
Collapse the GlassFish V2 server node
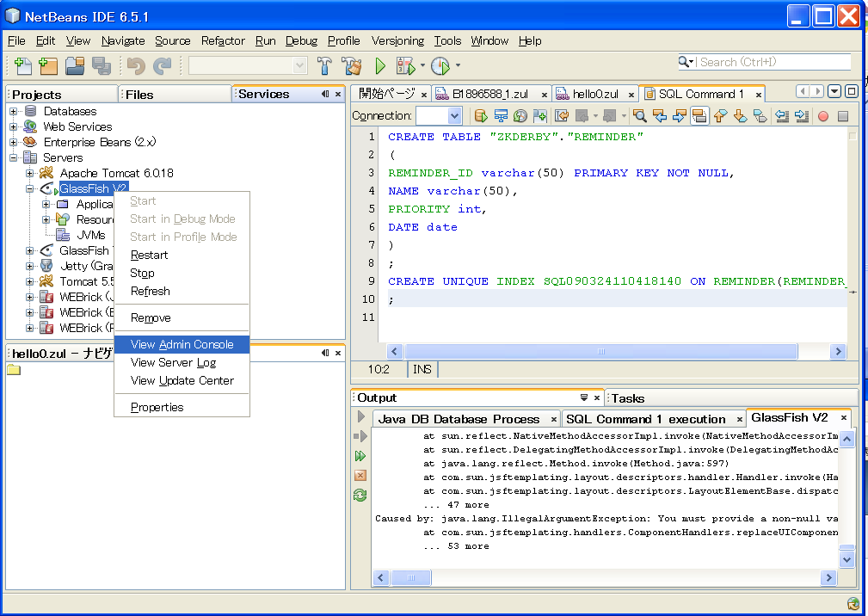click(30, 188)
